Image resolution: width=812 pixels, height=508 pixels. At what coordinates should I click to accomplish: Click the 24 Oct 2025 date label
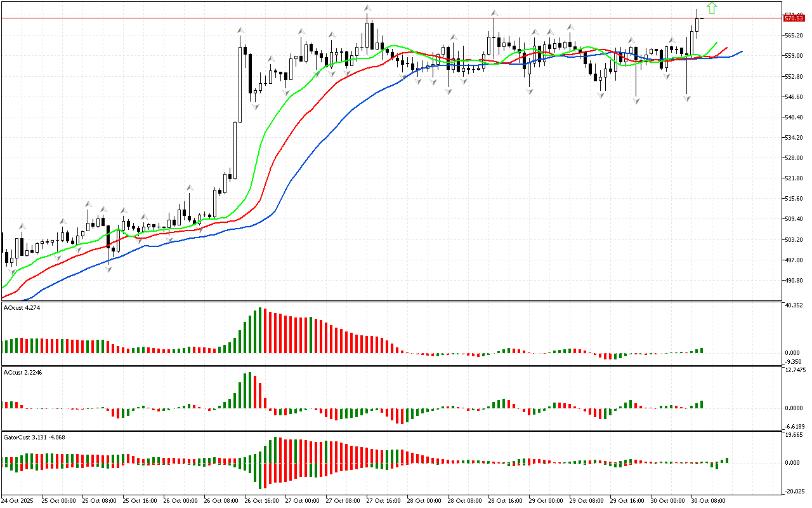click(19, 500)
